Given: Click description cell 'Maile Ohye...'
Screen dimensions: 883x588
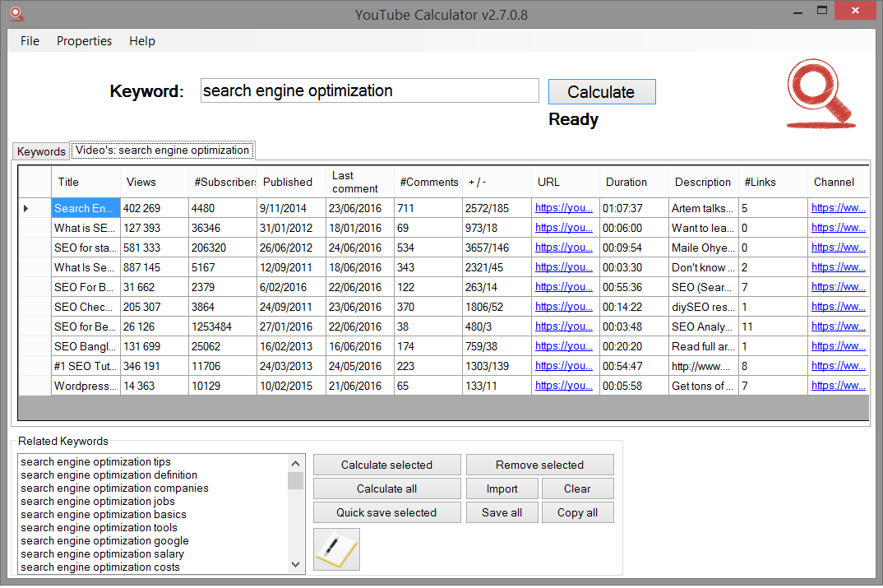Looking at the screenshot, I should click(704, 248).
